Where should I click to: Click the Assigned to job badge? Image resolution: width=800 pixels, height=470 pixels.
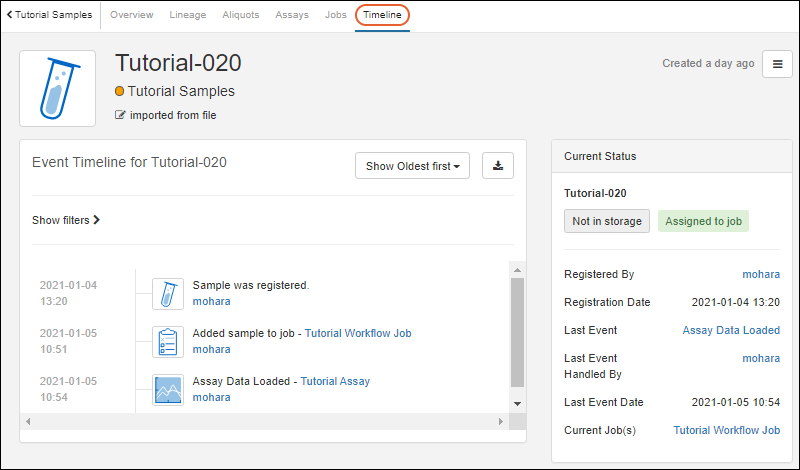click(x=703, y=221)
